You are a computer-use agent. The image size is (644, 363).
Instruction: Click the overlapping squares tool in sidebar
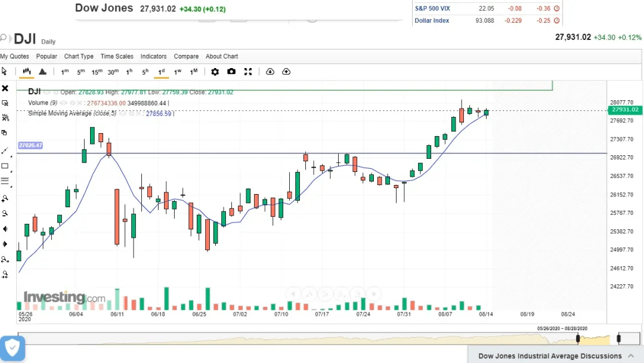click(x=5, y=133)
